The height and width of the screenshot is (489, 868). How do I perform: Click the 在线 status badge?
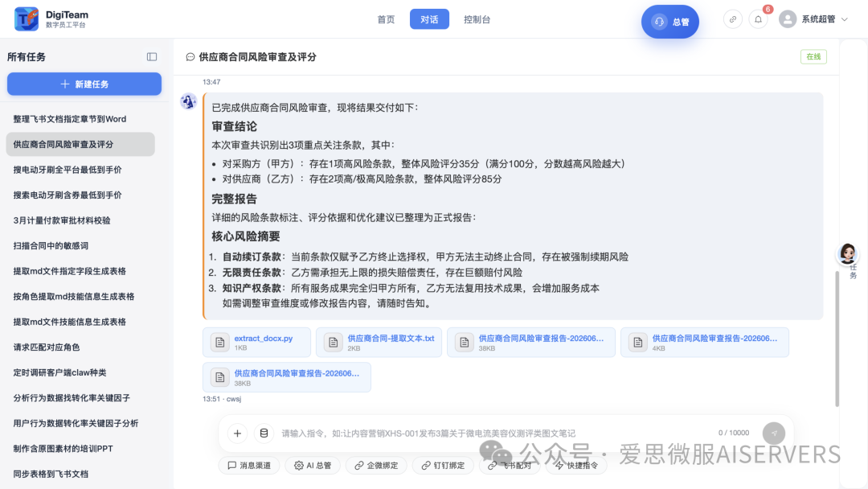point(813,56)
